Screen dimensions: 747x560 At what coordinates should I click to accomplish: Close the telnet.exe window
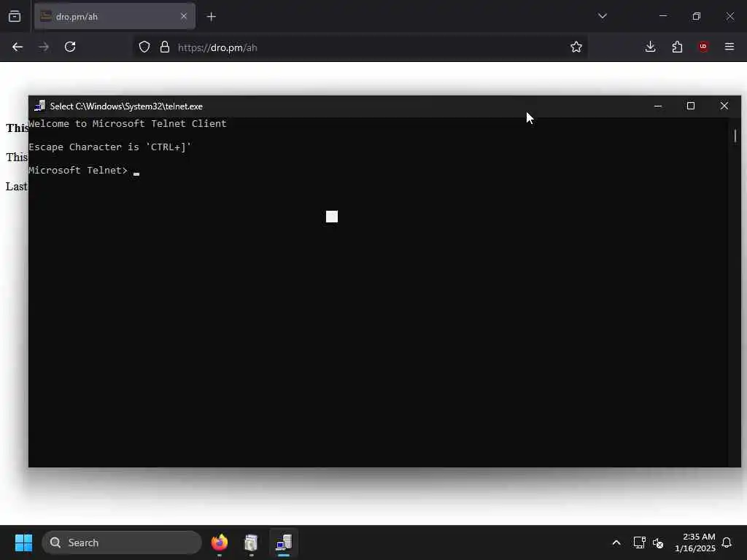[x=724, y=106]
